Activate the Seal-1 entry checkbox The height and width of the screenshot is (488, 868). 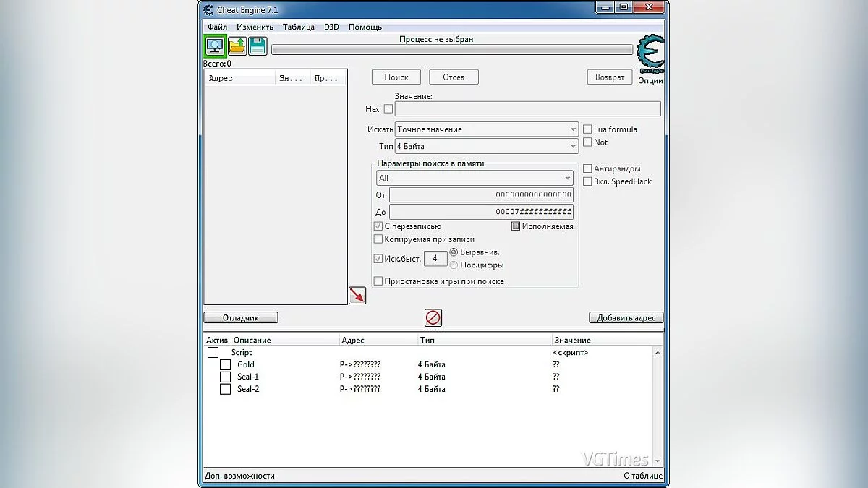225,377
